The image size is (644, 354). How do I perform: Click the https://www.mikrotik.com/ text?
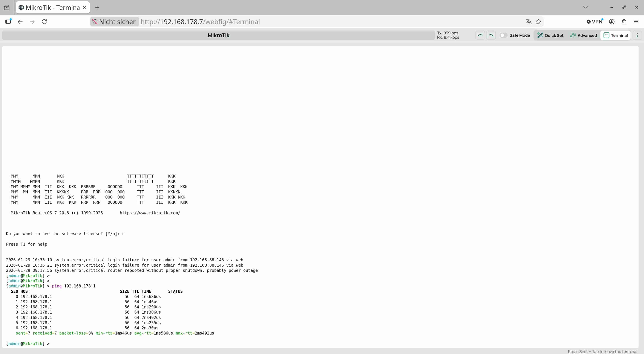(150, 213)
